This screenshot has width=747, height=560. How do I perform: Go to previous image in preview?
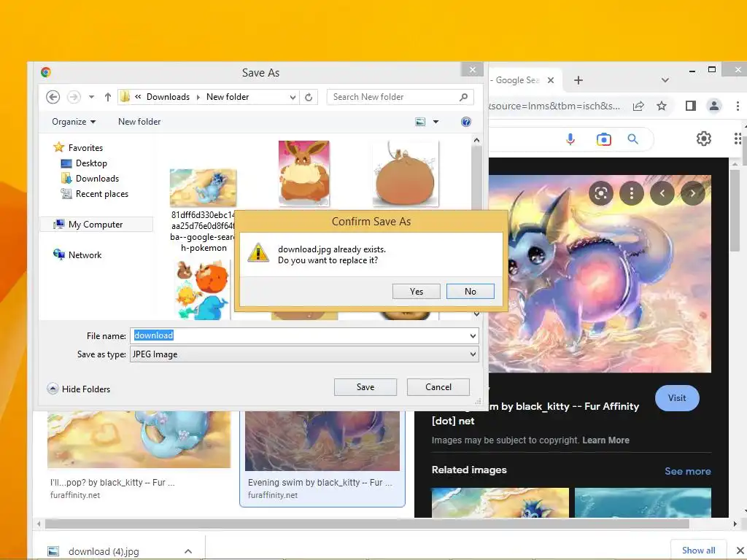point(662,193)
